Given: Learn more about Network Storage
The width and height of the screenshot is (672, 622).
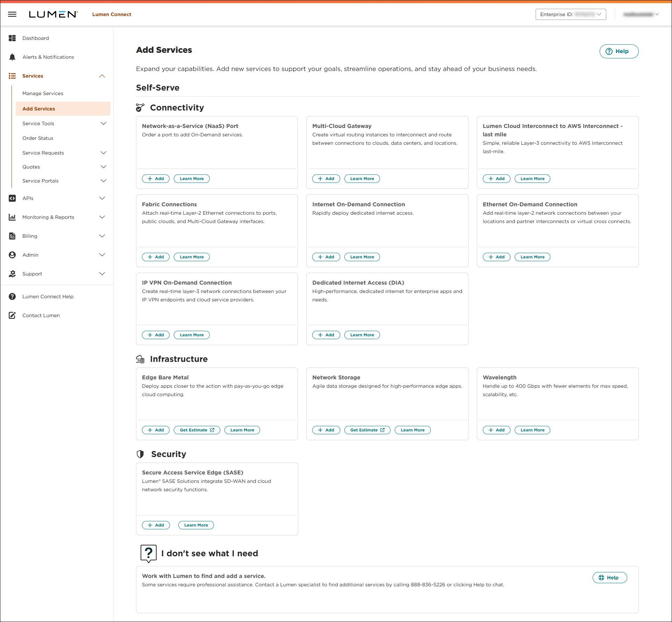Looking at the screenshot, I should (413, 430).
